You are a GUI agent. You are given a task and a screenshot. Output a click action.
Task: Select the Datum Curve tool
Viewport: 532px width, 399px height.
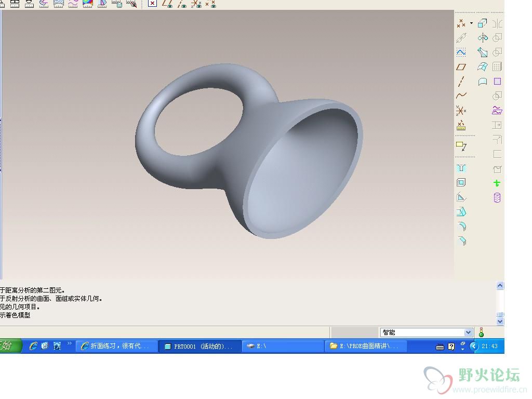[461, 96]
